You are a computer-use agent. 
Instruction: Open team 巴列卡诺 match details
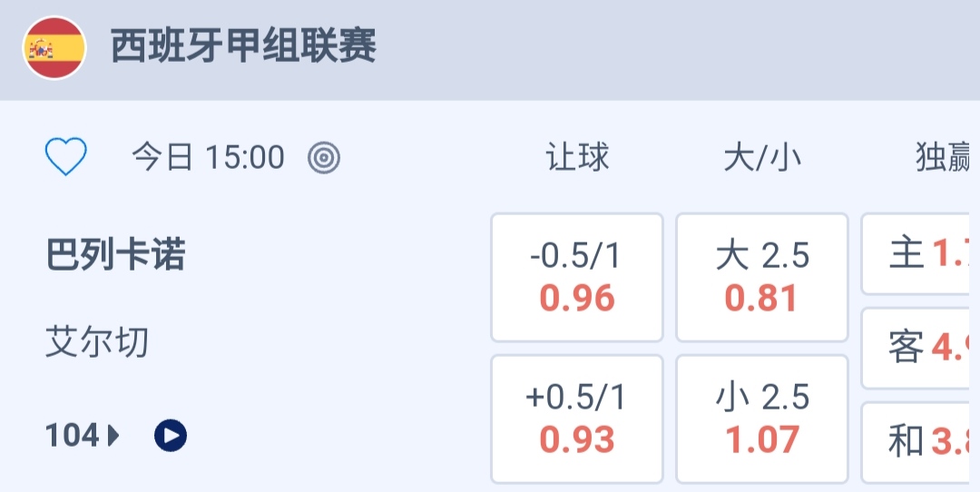coord(115,256)
